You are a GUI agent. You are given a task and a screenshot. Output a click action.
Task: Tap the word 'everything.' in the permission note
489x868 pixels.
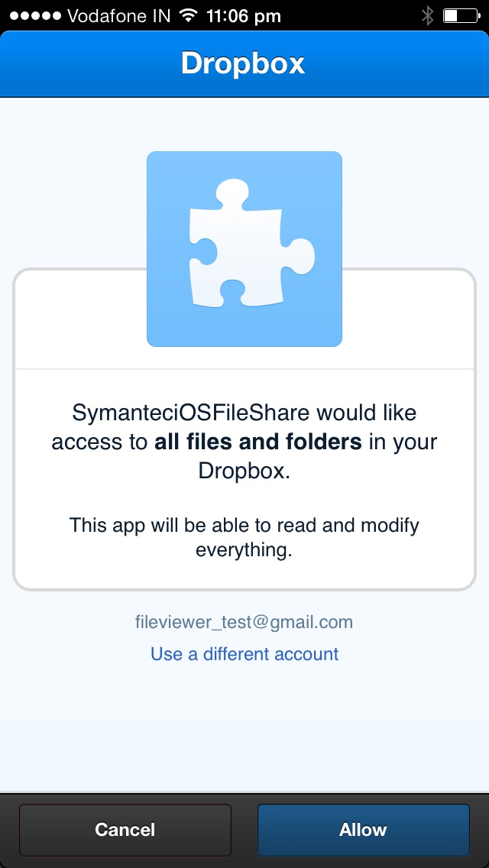coord(244,550)
